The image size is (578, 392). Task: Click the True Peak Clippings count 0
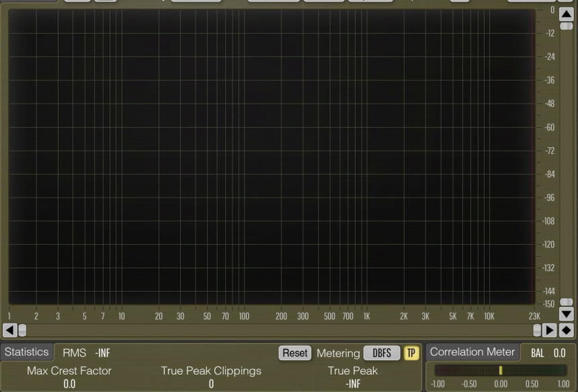pyautogui.click(x=211, y=384)
